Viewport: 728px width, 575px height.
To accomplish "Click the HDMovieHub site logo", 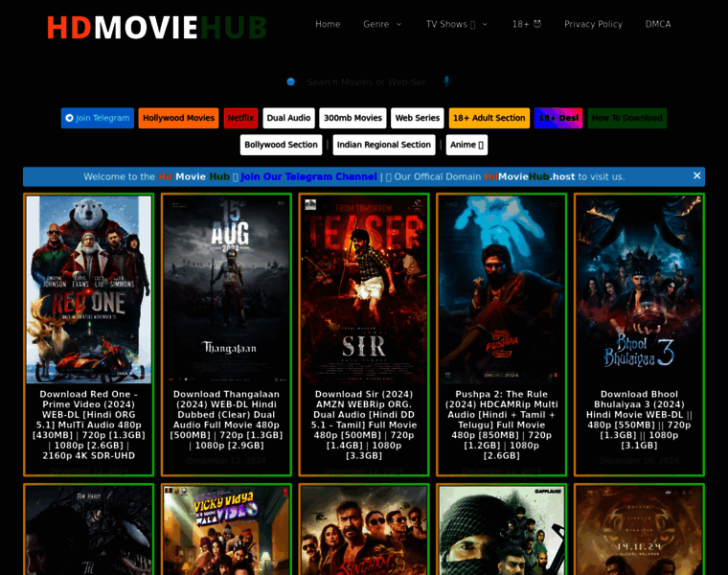I will point(156,28).
